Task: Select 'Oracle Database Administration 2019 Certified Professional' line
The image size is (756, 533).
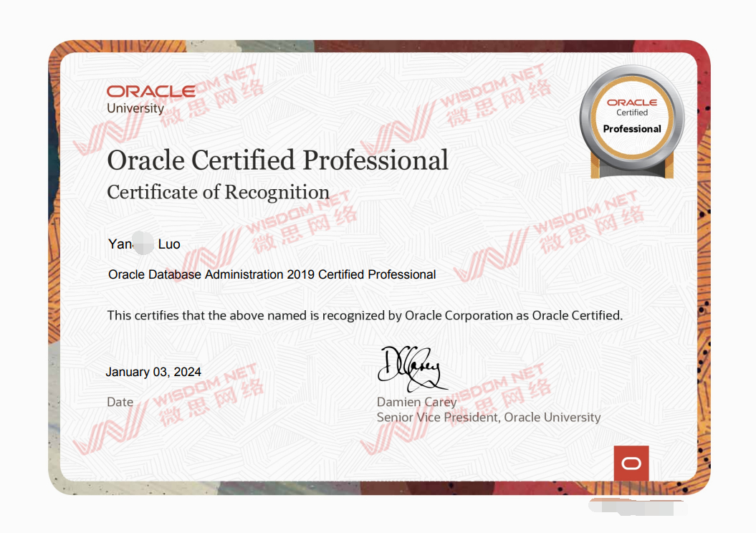Action: 272,274
